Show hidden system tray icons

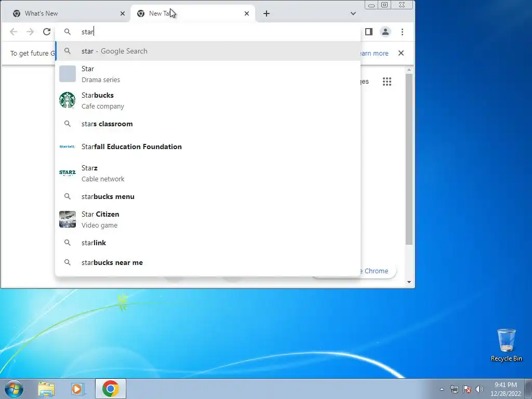pos(442,389)
